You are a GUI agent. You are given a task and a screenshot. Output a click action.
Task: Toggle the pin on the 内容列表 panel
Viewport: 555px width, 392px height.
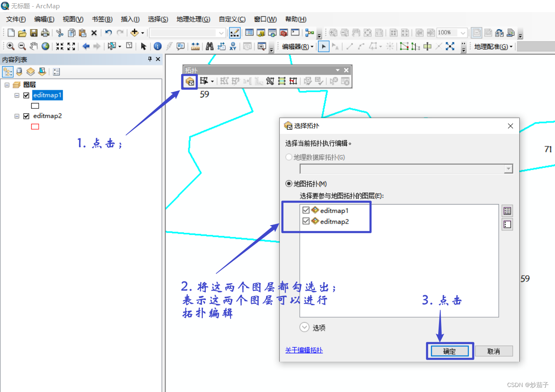(x=150, y=59)
